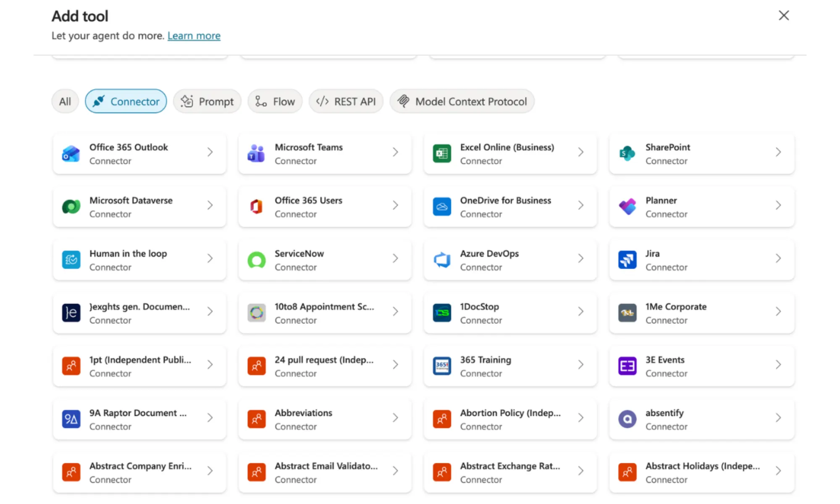840x504 pixels.
Task: Switch to the Prompt filter tab
Action: (x=207, y=101)
